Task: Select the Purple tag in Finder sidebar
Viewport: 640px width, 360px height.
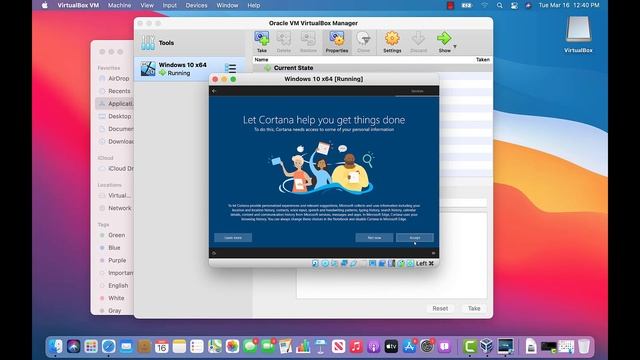Action: click(x=113, y=260)
